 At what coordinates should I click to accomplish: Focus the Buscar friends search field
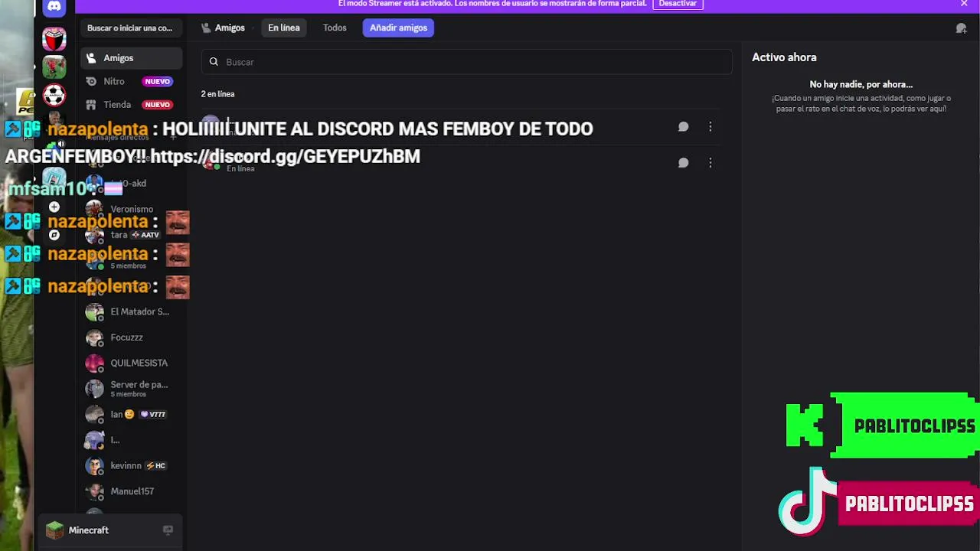pyautogui.click(x=467, y=62)
